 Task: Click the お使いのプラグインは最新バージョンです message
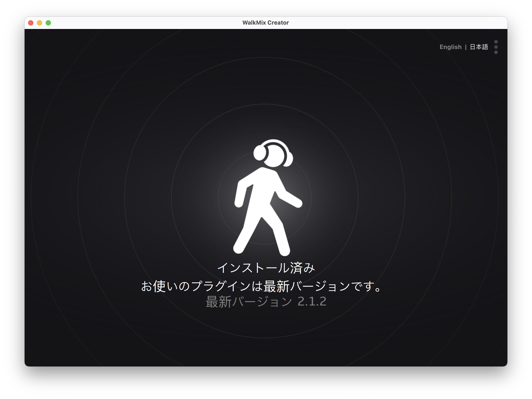261,286
